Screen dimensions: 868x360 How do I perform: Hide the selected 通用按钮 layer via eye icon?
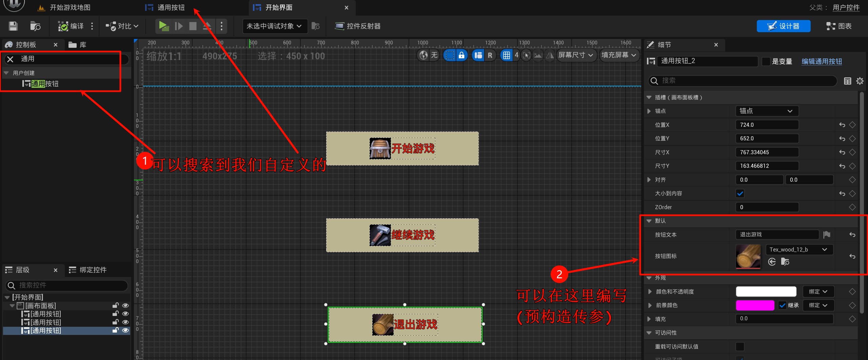tap(125, 331)
